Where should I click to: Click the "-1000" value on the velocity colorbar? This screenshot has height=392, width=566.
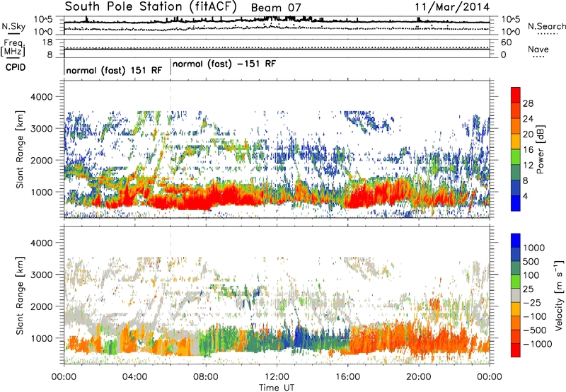coord(538,344)
